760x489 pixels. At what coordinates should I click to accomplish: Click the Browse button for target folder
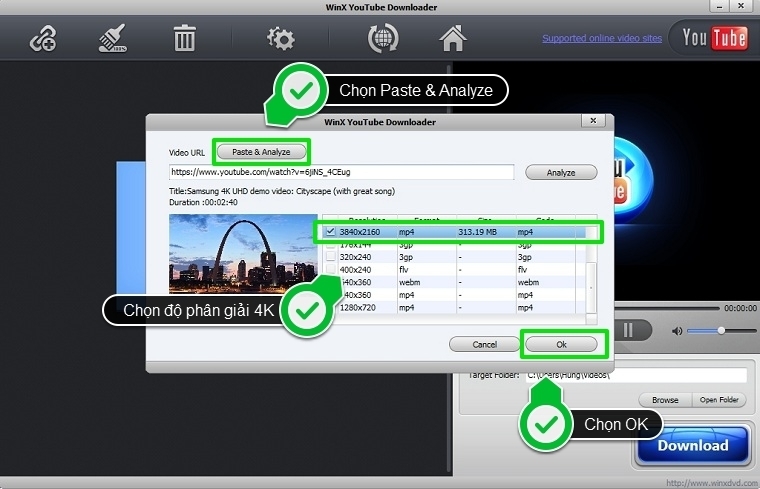pos(665,400)
